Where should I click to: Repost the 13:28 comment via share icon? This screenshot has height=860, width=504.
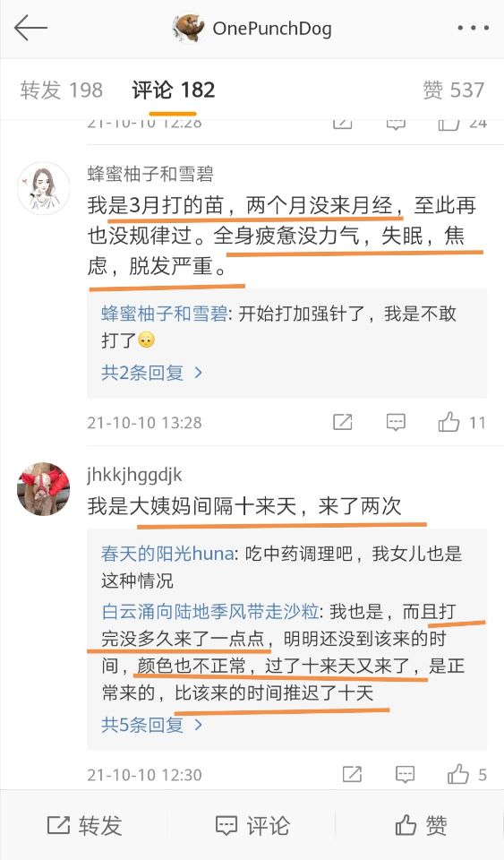tap(342, 422)
